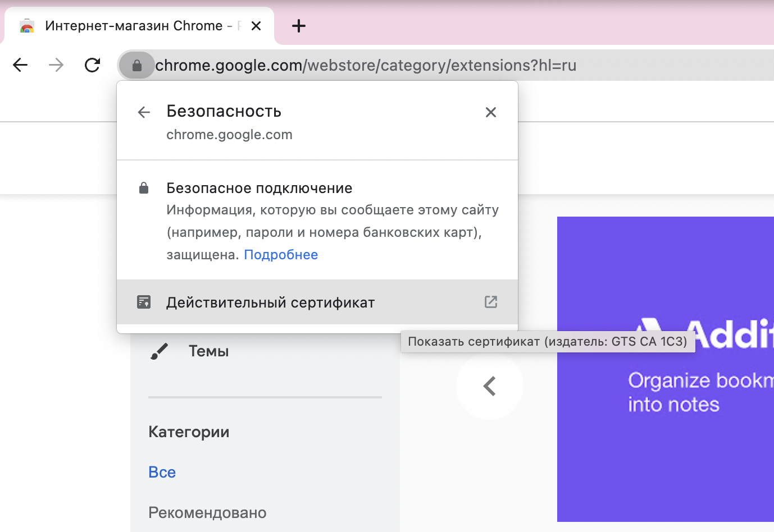Click the Chrome Web Store favicon on the tab
The width and height of the screenshot is (774, 532).
coord(26,25)
